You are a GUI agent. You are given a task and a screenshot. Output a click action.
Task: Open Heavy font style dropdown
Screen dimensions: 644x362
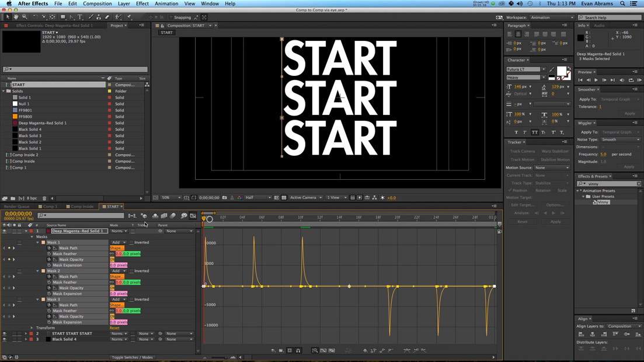click(x=525, y=77)
